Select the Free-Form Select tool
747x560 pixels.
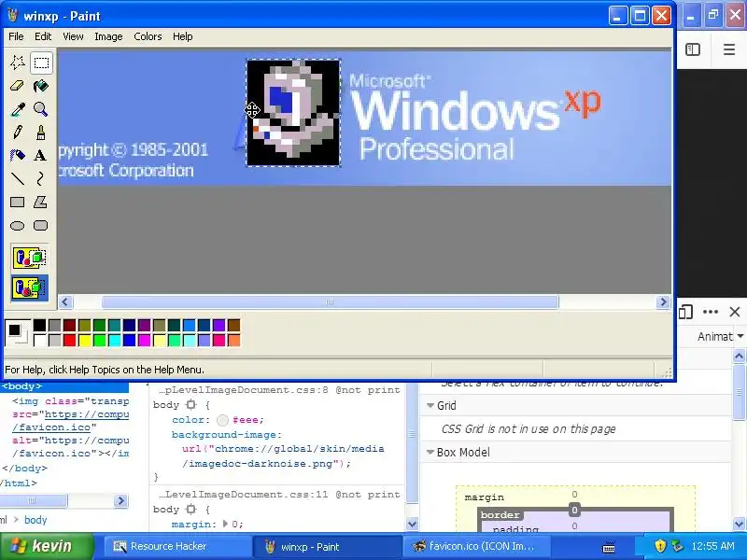pyautogui.click(x=18, y=63)
